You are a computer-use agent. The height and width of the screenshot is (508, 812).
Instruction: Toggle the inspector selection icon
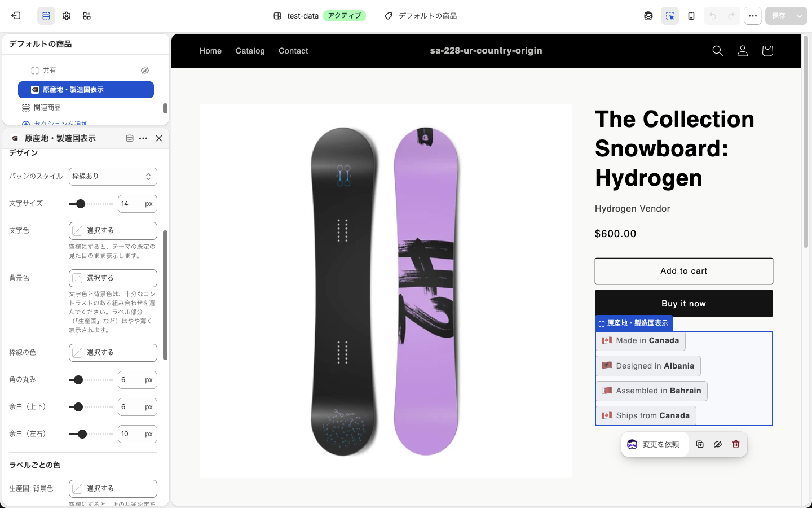click(x=670, y=16)
